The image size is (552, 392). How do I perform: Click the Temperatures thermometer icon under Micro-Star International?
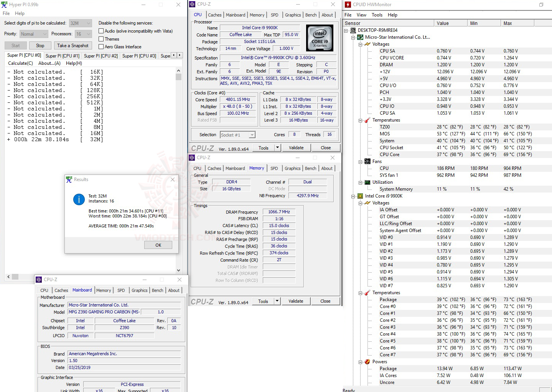367,120
